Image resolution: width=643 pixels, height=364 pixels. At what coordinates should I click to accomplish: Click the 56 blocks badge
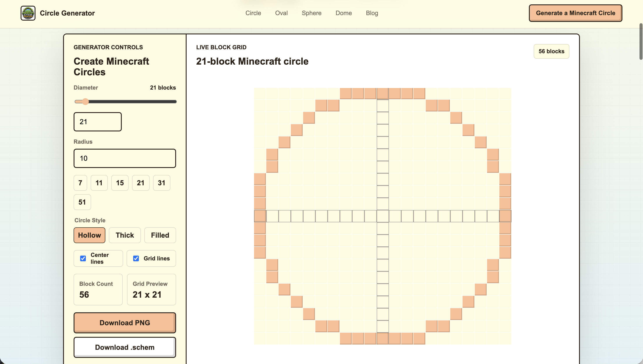tap(551, 51)
